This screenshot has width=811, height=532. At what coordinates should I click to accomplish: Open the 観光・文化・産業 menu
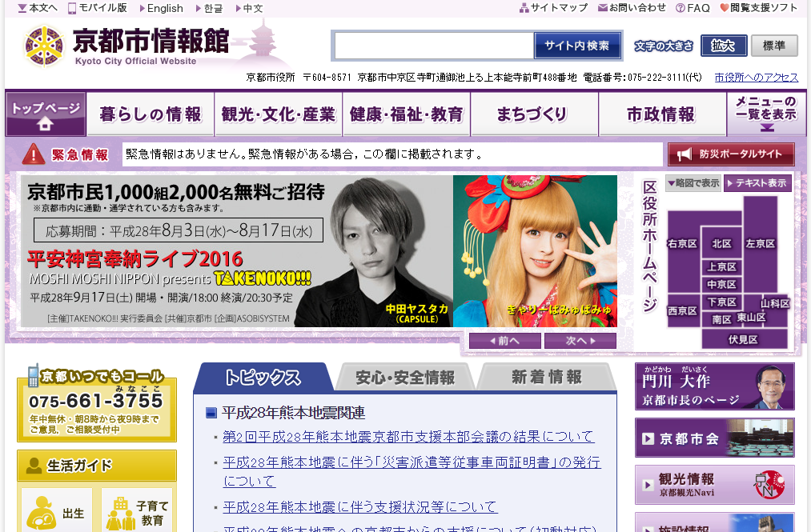pyautogui.click(x=279, y=114)
